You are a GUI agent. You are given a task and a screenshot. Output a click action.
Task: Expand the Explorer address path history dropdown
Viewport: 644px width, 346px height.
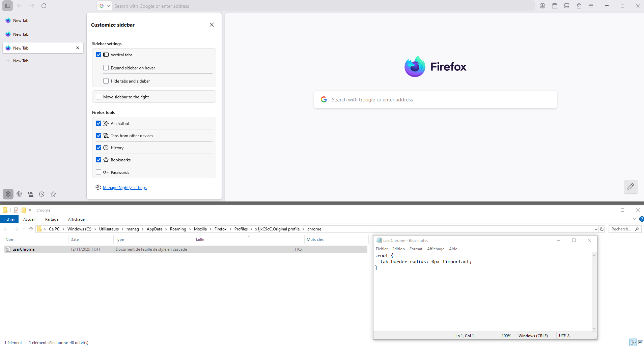(x=596, y=229)
